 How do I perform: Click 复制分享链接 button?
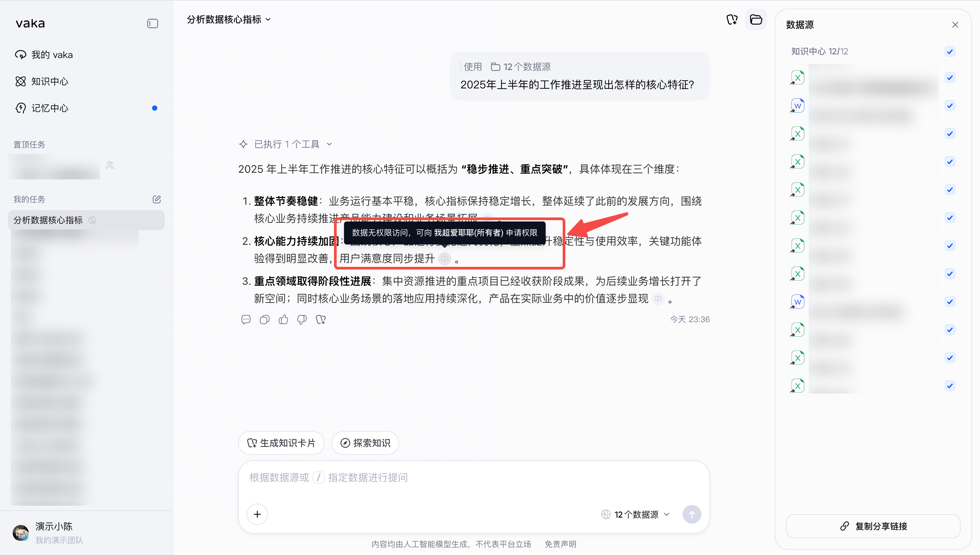[873, 526]
